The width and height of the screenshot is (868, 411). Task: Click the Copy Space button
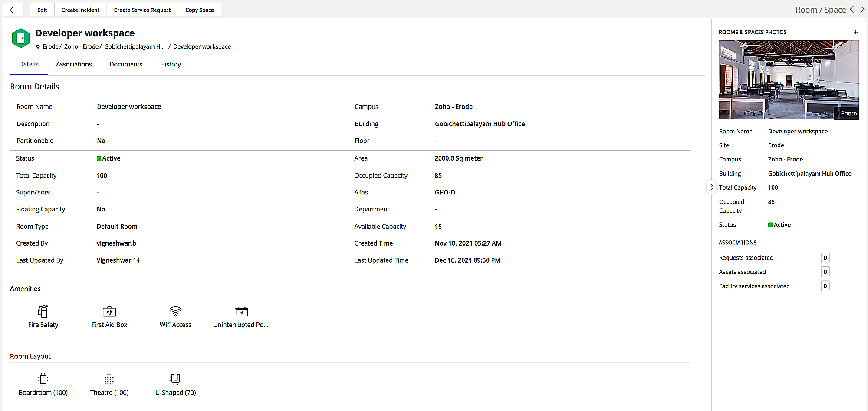[199, 10]
